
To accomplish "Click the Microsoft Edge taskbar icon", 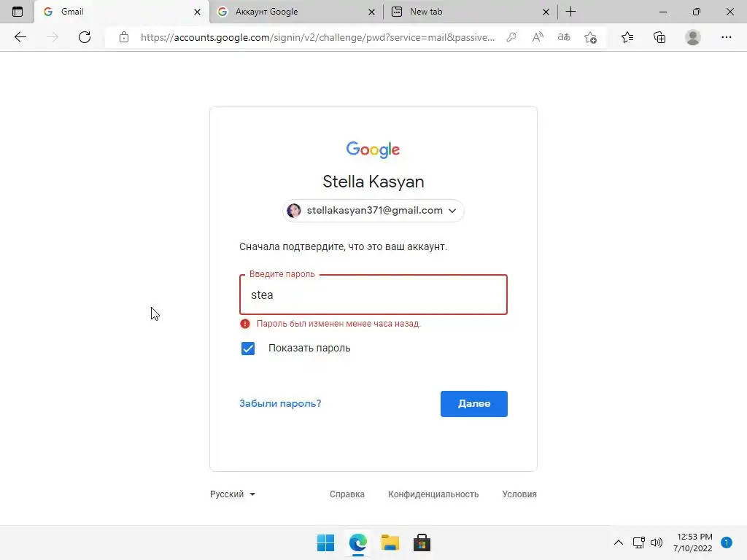I will pyautogui.click(x=357, y=542).
